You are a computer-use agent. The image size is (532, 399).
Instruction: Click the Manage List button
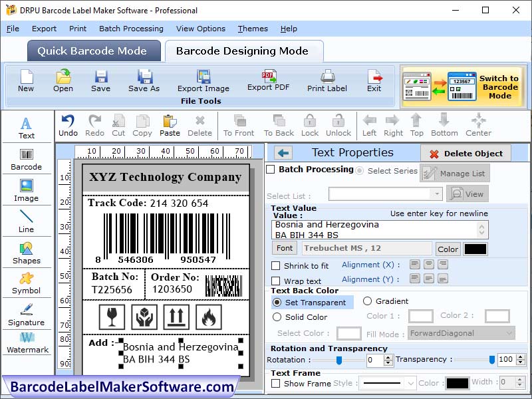(x=455, y=174)
